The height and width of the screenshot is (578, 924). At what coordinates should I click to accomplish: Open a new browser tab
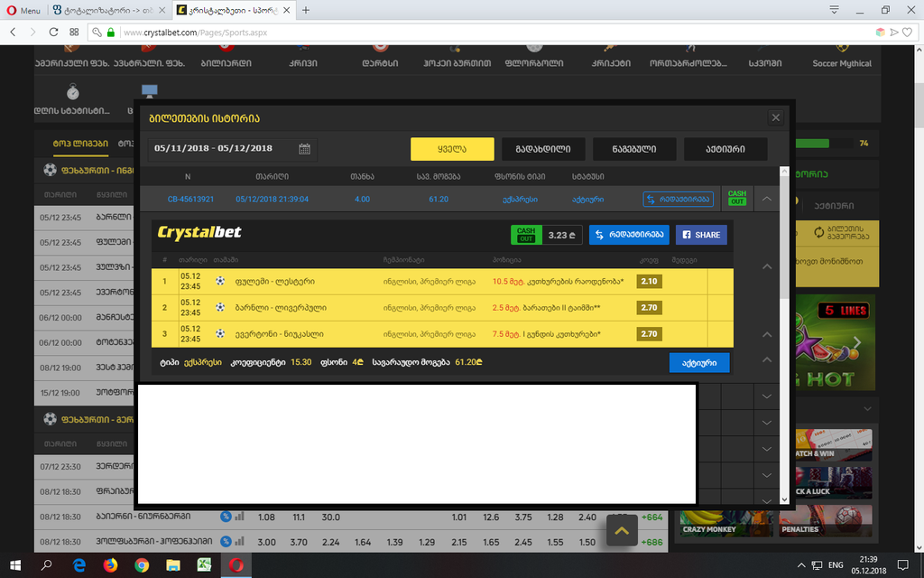(x=306, y=10)
